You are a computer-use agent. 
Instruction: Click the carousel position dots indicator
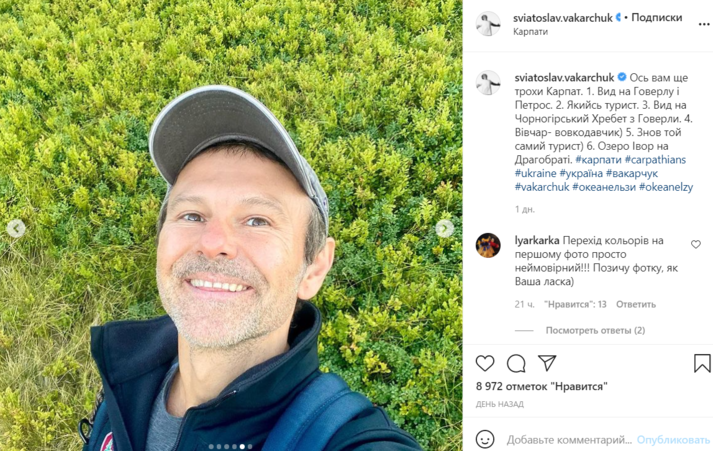coord(231,446)
